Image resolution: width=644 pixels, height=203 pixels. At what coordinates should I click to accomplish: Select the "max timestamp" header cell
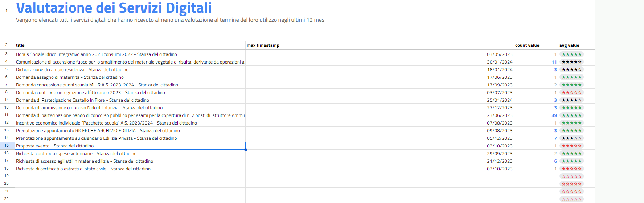(380, 45)
